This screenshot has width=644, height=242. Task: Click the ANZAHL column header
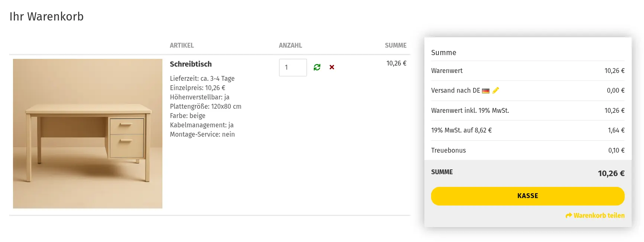[290, 45]
